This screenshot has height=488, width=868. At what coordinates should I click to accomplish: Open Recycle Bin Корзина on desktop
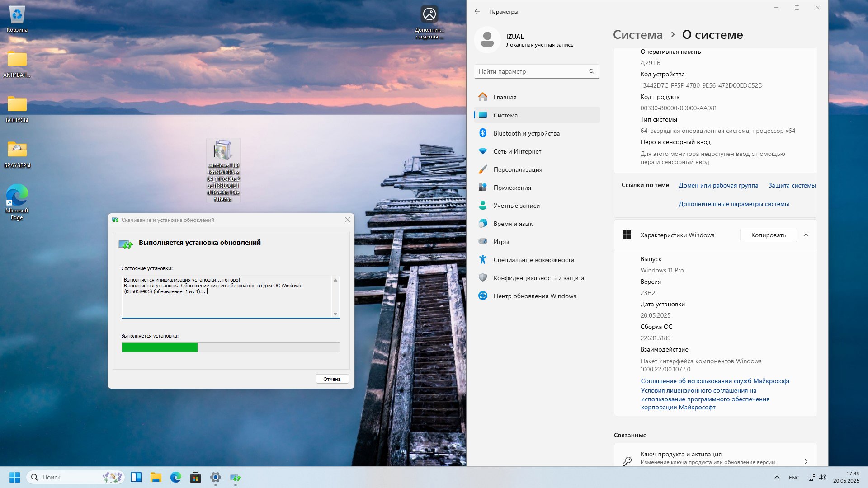tap(17, 18)
